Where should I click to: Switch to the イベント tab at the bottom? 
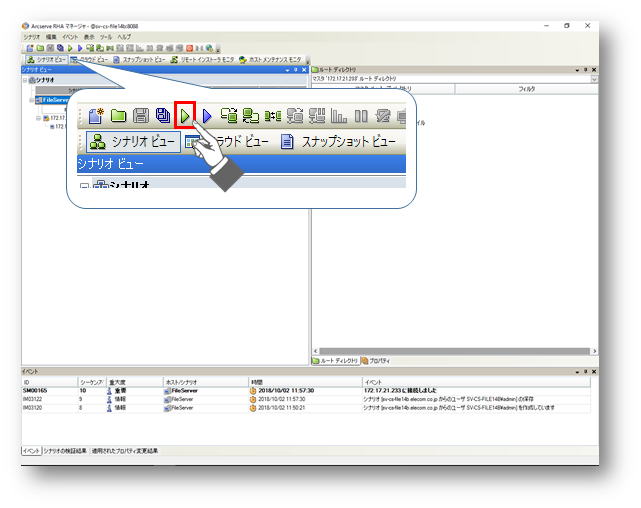tap(31, 451)
